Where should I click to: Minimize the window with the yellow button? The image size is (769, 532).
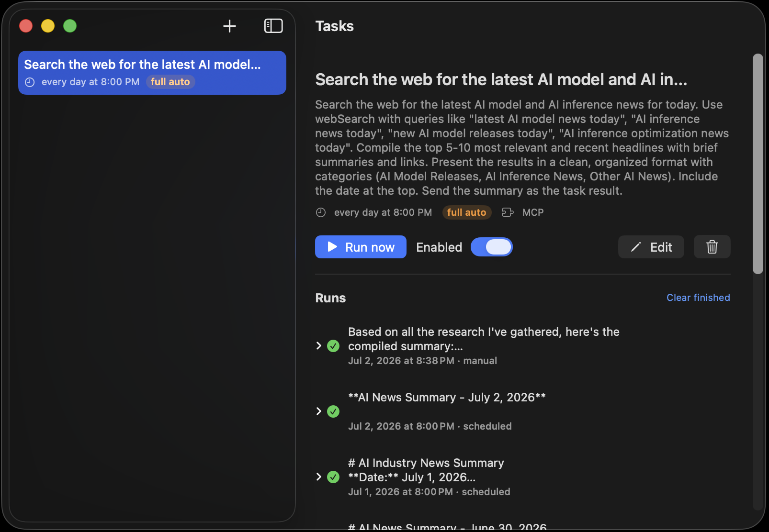(48, 26)
